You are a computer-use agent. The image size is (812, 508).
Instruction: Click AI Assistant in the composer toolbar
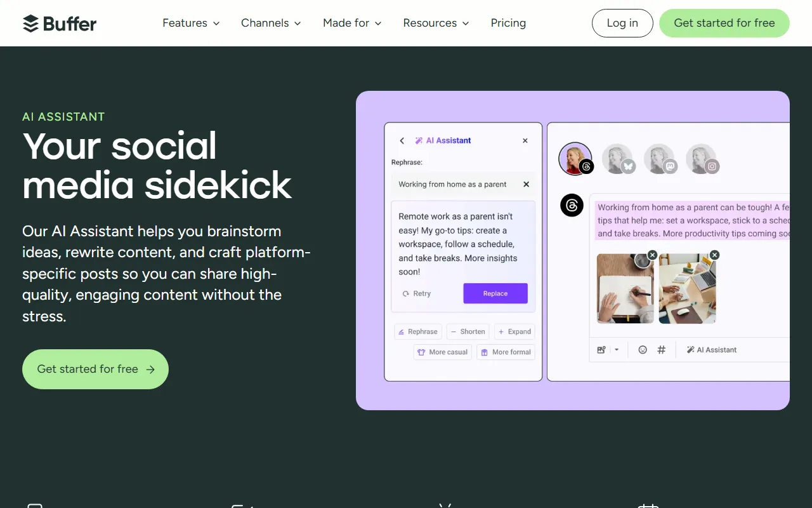click(x=711, y=350)
